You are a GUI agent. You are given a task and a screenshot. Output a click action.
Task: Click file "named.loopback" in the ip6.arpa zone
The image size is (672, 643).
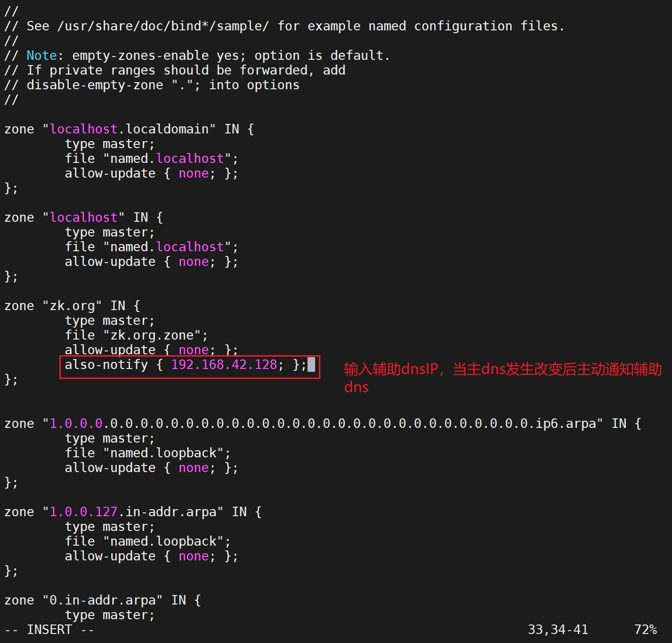[148, 453]
